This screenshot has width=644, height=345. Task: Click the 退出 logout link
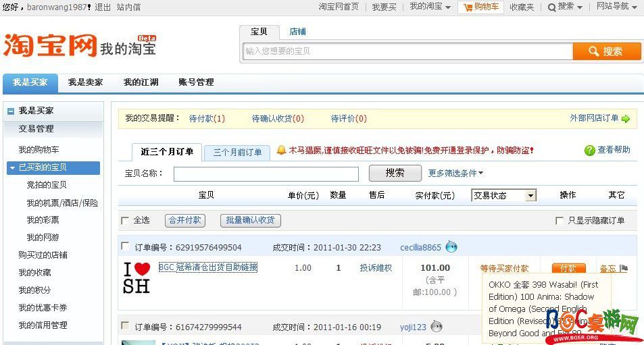(x=103, y=7)
